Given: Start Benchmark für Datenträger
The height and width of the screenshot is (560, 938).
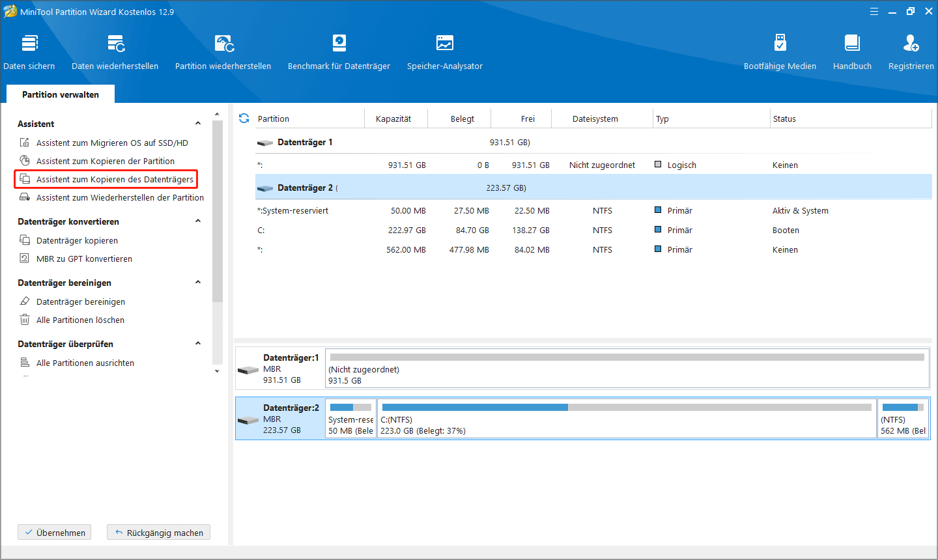Looking at the screenshot, I should click(339, 52).
